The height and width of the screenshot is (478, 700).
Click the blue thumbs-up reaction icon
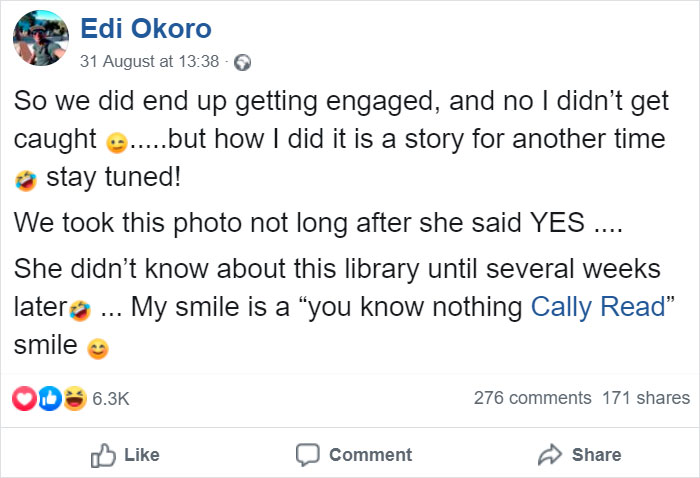tap(47, 398)
